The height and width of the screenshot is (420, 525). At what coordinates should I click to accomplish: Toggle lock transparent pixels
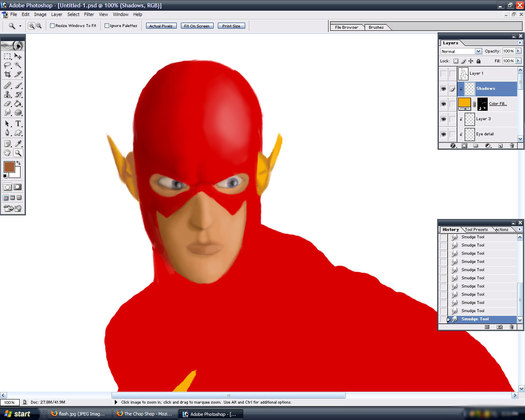point(456,61)
